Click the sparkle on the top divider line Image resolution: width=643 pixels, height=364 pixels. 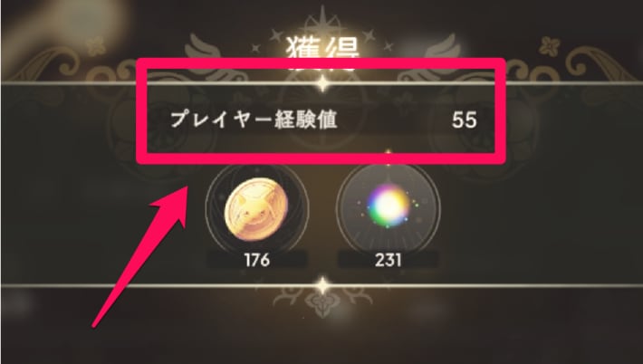coord(322,83)
